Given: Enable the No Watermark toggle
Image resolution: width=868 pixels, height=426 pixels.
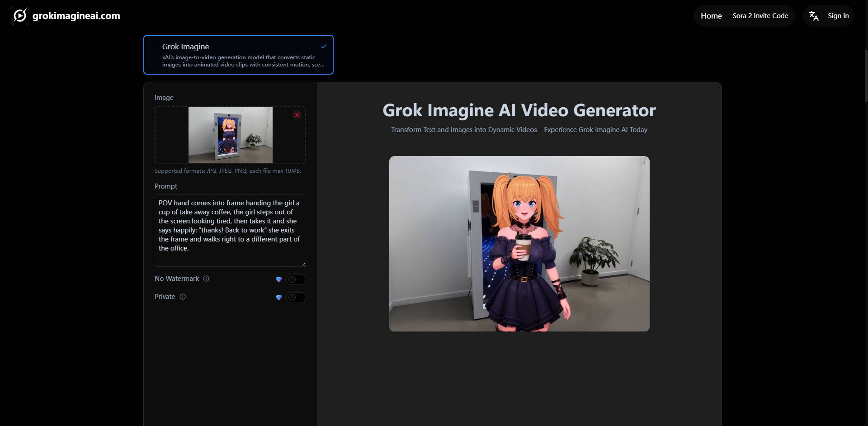Looking at the screenshot, I should [297, 279].
